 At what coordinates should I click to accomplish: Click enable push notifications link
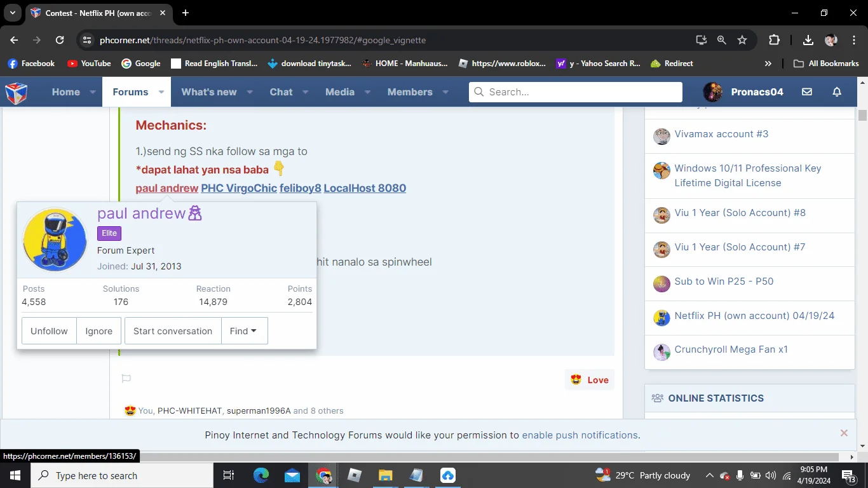click(580, 435)
